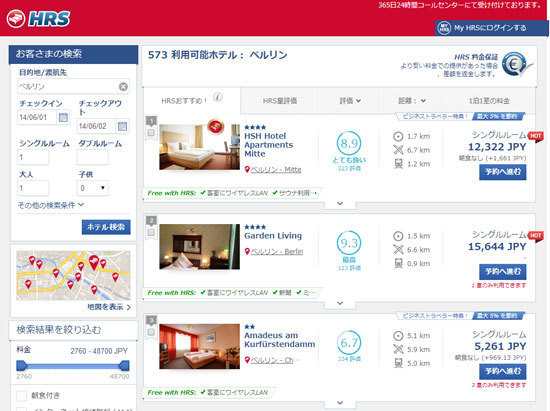Expand details for HSH Hotel Apartments Mitte

click(340, 203)
